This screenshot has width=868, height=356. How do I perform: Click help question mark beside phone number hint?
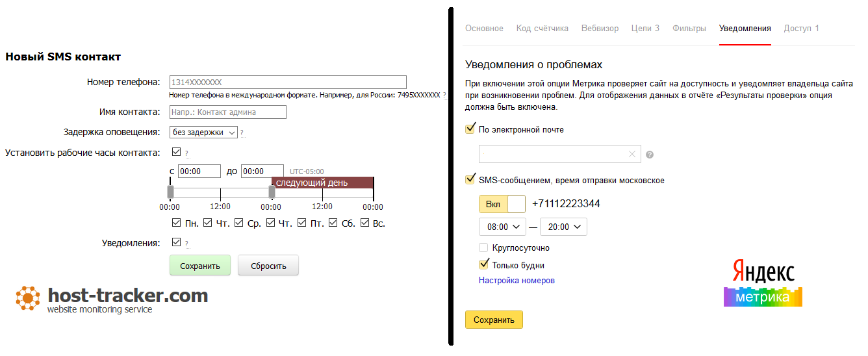444,95
